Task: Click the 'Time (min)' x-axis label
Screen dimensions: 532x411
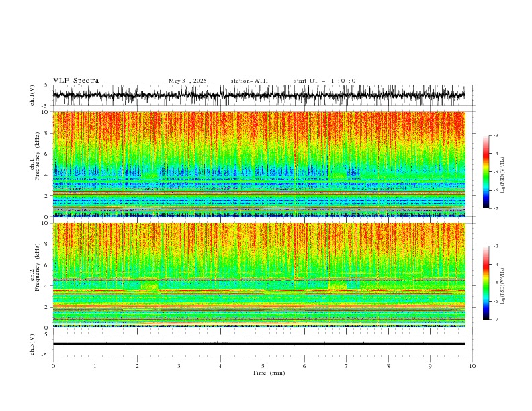Action: [269, 373]
